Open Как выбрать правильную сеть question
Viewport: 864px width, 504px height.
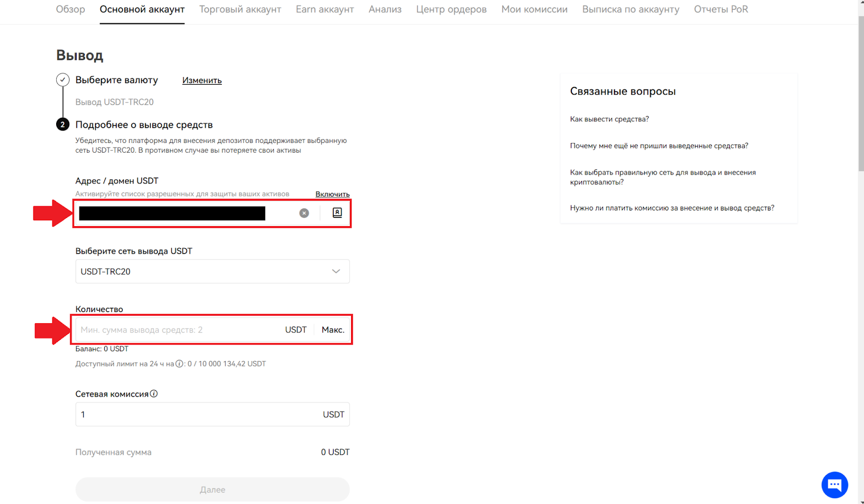[x=663, y=177]
